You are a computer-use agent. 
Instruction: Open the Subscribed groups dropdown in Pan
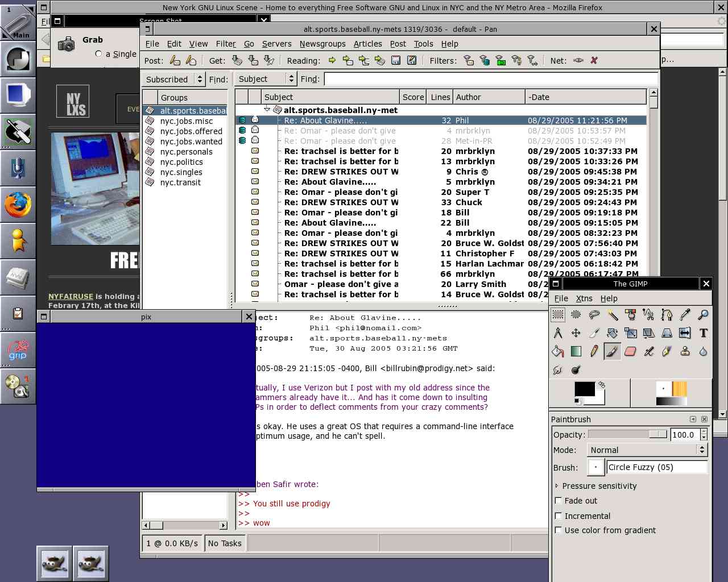pyautogui.click(x=175, y=79)
